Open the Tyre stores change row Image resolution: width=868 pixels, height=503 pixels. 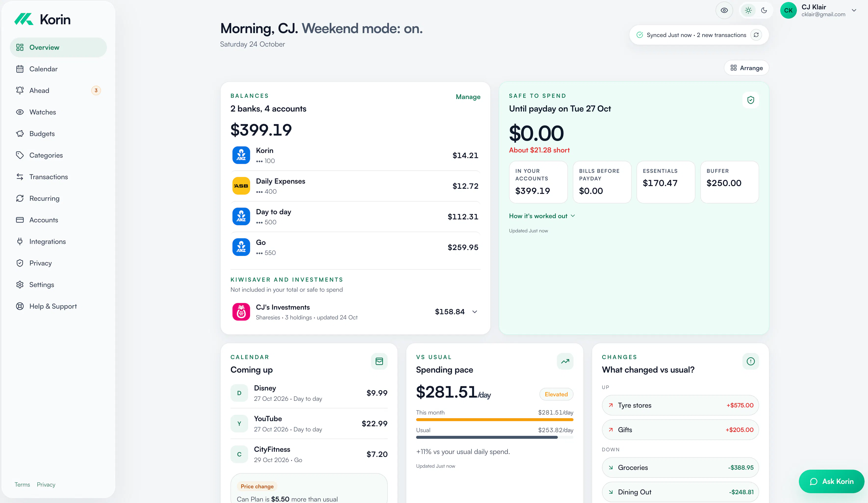point(680,405)
